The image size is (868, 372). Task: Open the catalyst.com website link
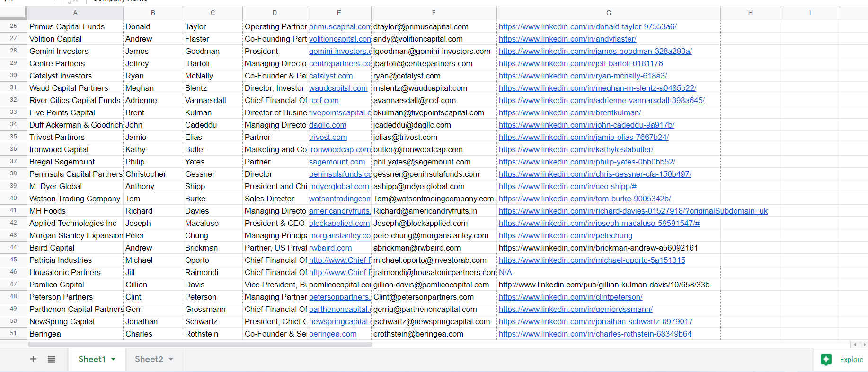331,76
